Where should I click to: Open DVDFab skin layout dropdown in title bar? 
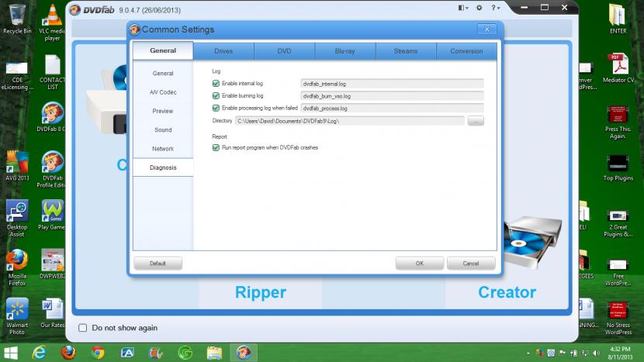coord(463,8)
